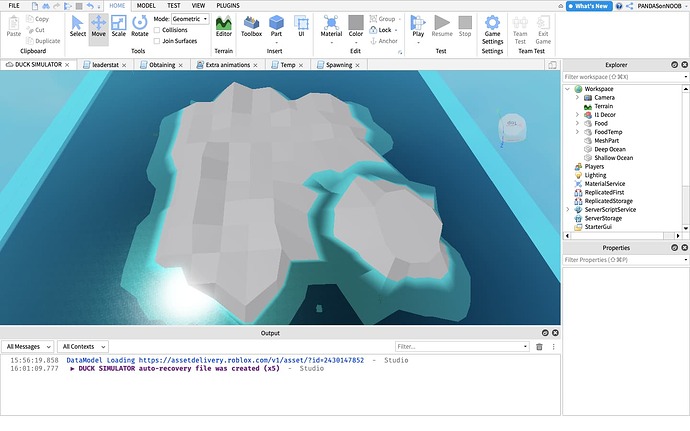Click the Group objects tool
The image size is (690, 431).
click(382, 19)
